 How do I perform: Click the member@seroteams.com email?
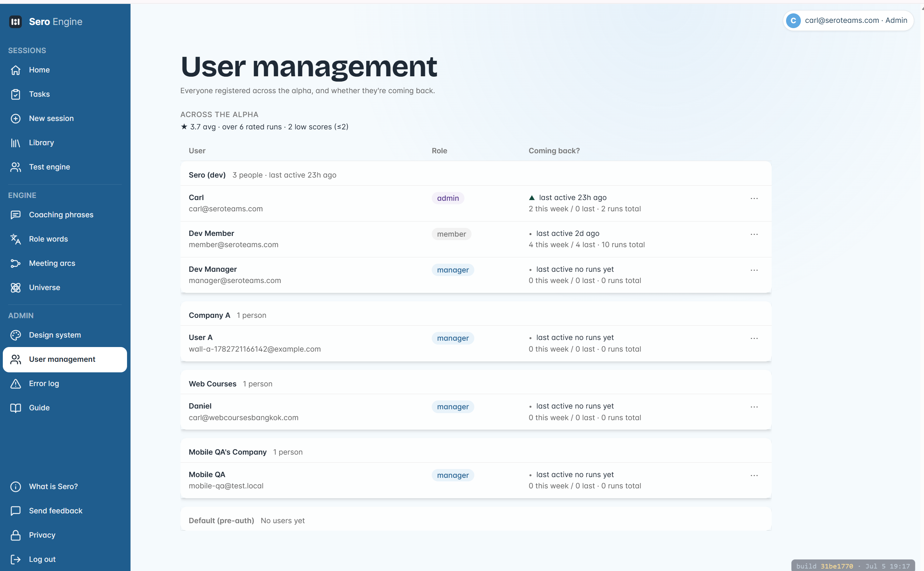(234, 245)
